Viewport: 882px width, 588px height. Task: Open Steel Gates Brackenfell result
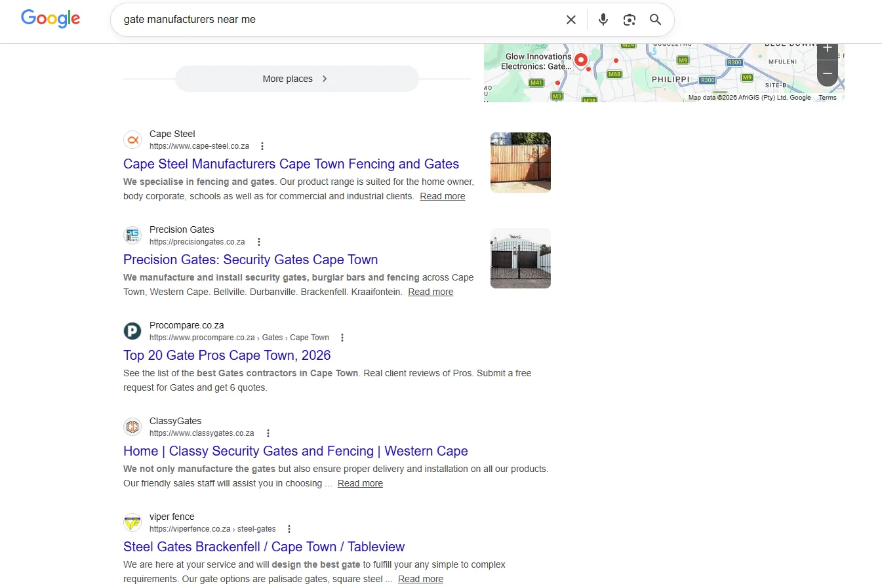pos(264,547)
